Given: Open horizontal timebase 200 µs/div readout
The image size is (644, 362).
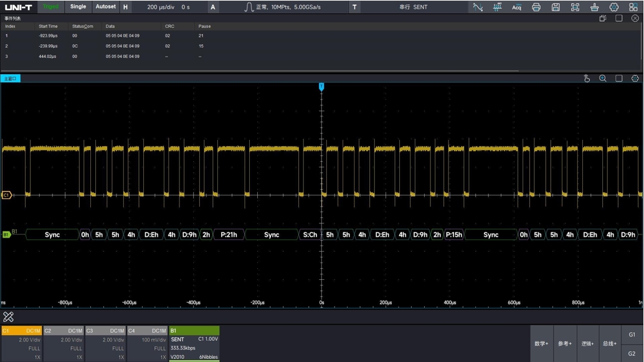Looking at the screenshot, I should pos(168,7).
